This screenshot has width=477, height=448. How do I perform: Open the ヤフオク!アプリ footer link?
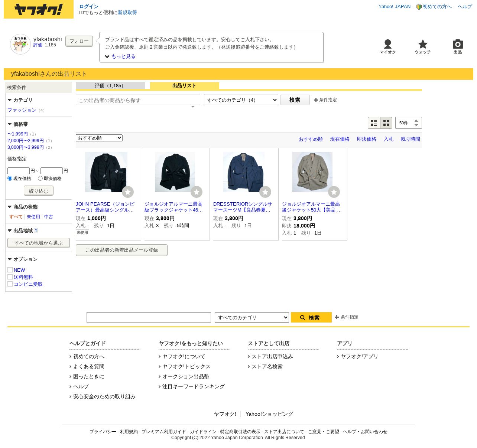tap(359, 356)
